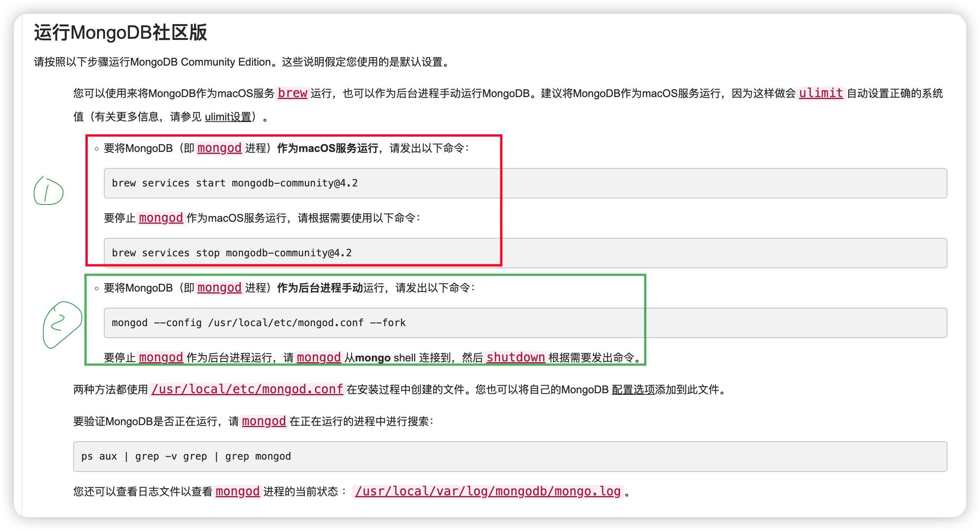Click the brew inline code link

pyautogui.click(x=292, y=93)
